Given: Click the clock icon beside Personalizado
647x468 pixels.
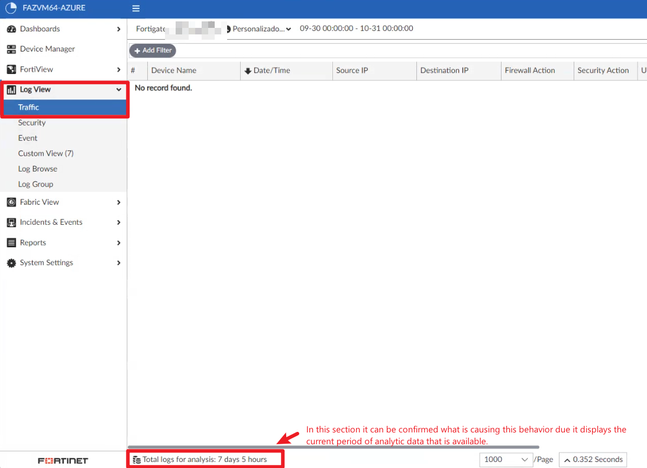Looking at the screenshot, I should pyautogui.click(x=228, y=29).
